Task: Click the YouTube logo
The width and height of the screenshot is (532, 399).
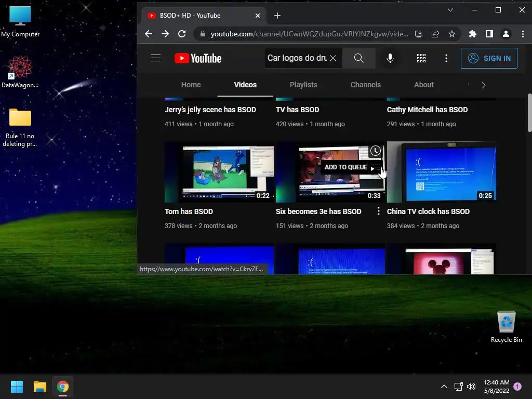Action: tap(198, 58)
